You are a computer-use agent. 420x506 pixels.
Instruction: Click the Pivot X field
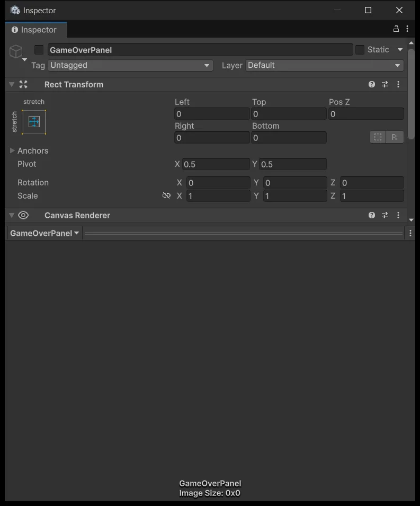click(216, 164)
